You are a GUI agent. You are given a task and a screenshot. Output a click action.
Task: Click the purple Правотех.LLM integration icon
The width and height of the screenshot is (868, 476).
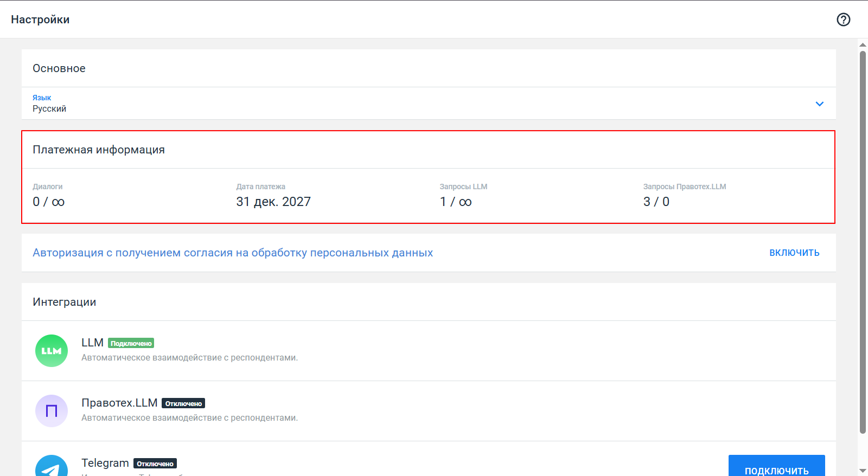[x=52, y=411]
